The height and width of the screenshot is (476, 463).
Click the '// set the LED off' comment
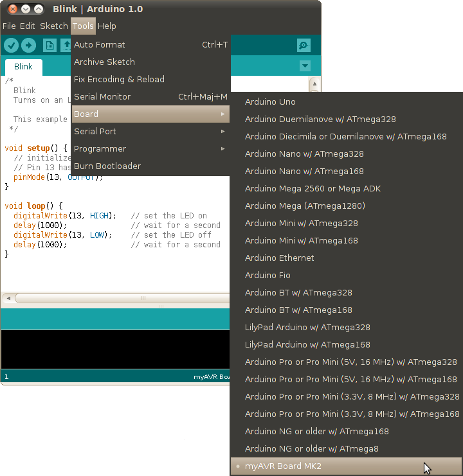(171, 234)
